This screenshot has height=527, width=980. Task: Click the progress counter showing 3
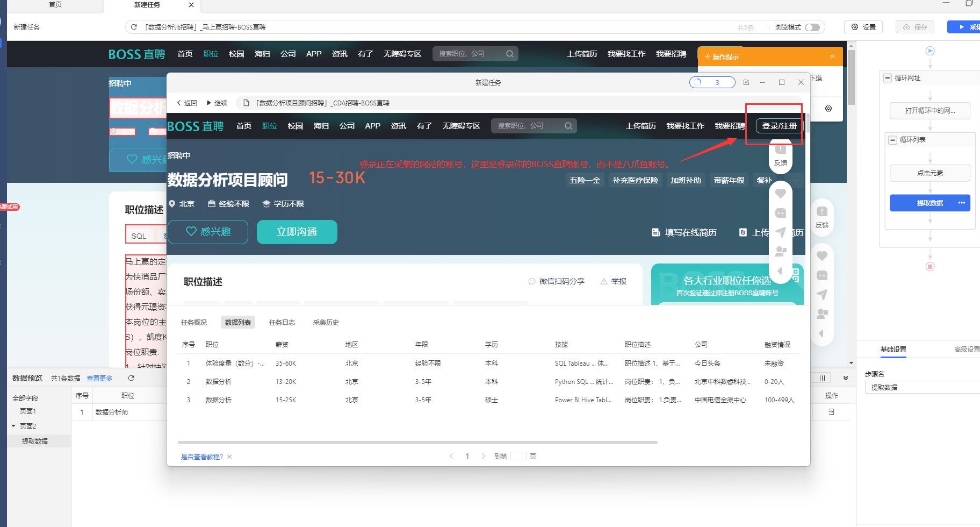[x=712, y=82]
